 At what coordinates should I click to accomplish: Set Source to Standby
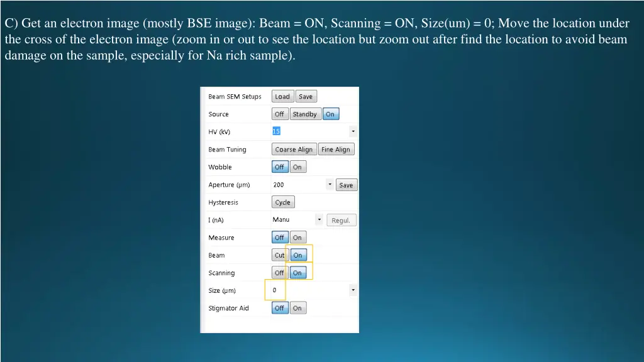(x=305, y=114)
